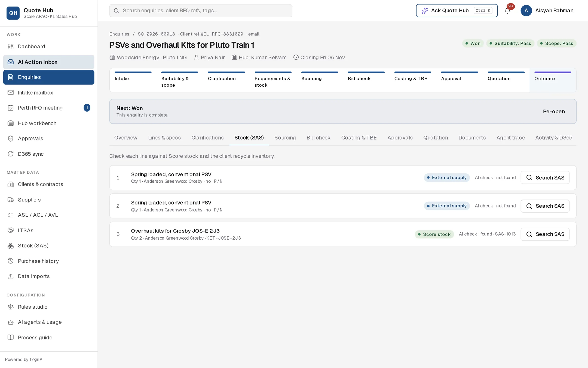Viewport: 588px width, 368px height.
Task: Open Rules studio scales icon
Action: 11,307
